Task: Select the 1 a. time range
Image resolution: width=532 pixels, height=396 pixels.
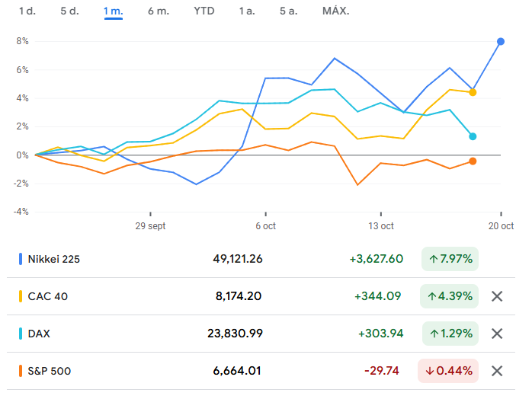Action: tap(246, 11)
